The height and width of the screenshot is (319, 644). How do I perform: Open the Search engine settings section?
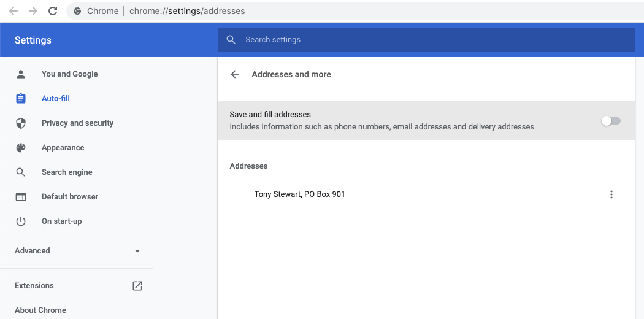tap(67, 172)
